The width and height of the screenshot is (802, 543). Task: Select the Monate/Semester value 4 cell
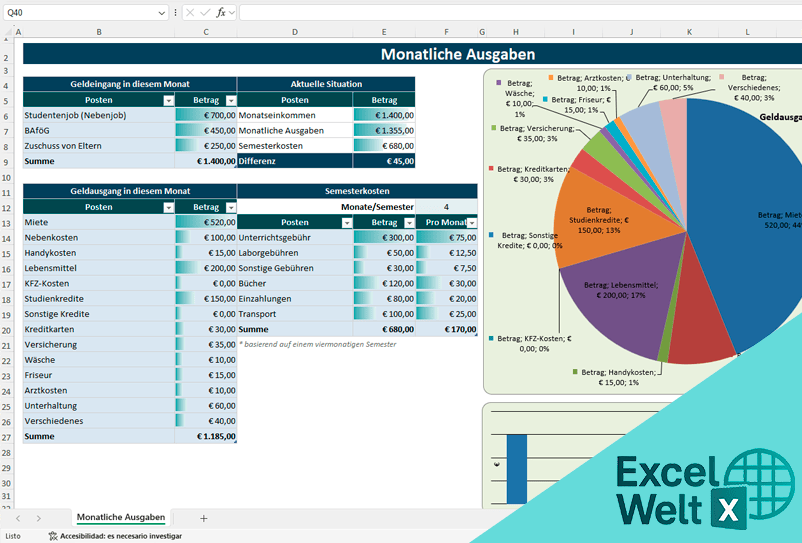pyautogui.click(x=446, y=207)
